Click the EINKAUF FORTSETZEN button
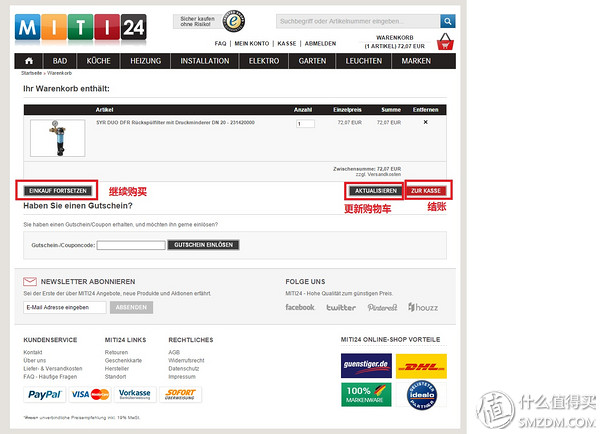The width and height of the screenshot is (600, 434). (x=58, y=191)
